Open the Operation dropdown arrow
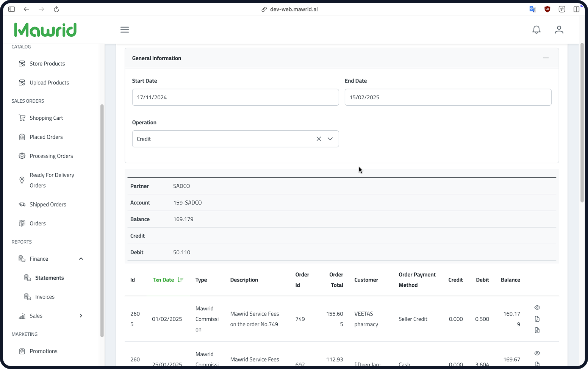588x369 pixels. [x=330, y=139]
